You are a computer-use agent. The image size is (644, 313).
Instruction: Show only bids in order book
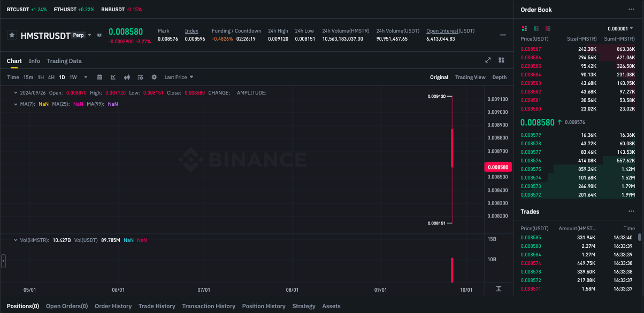click(x=535, y=28)
